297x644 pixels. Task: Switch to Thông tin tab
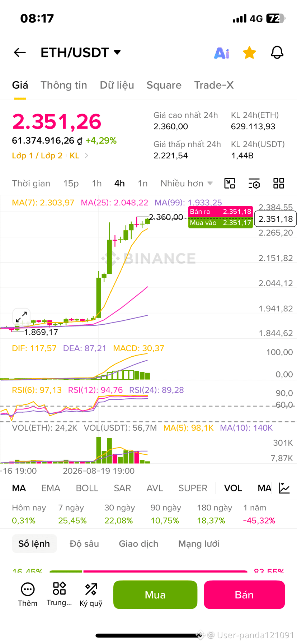[x=64, y=85]
